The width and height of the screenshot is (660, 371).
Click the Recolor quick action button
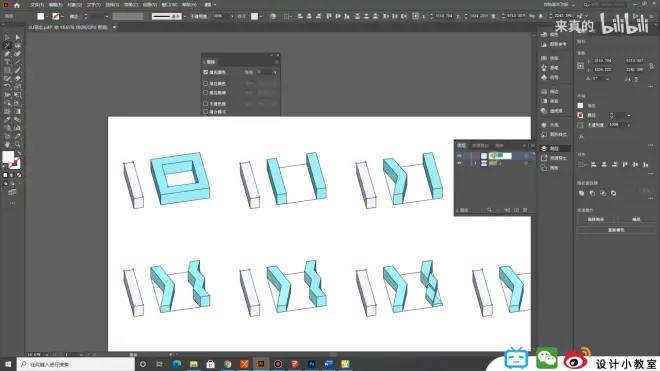616,230
